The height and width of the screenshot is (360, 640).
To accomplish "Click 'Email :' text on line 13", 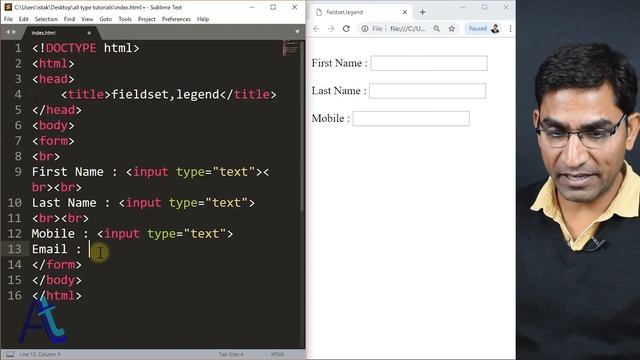I will point(57,249).
